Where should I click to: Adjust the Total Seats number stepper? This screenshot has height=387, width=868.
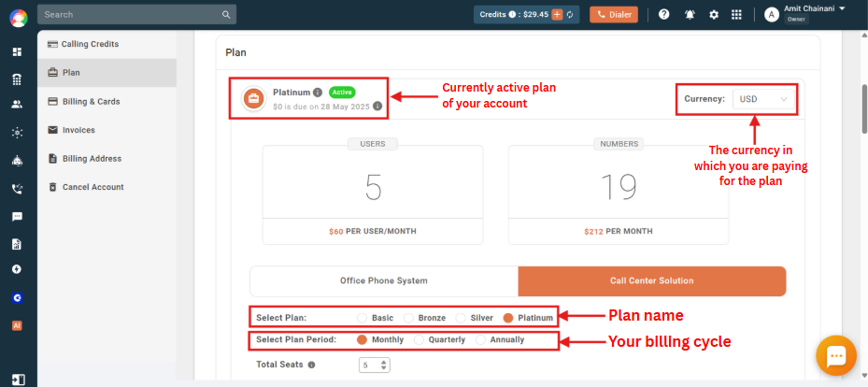pos(385,365)
